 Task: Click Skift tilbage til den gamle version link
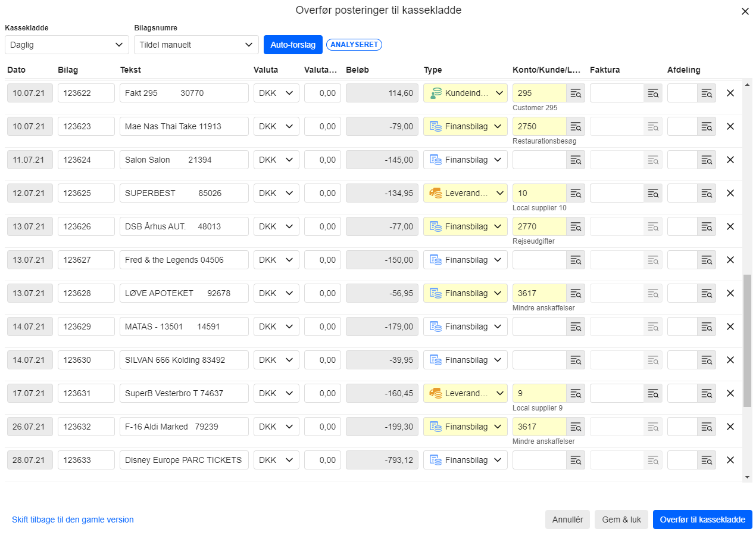coord(73,520)
